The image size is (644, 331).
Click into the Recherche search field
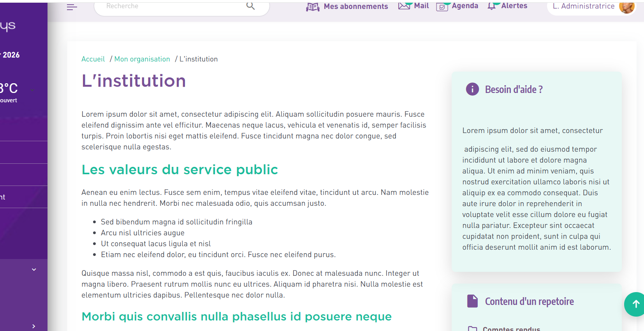171,6
